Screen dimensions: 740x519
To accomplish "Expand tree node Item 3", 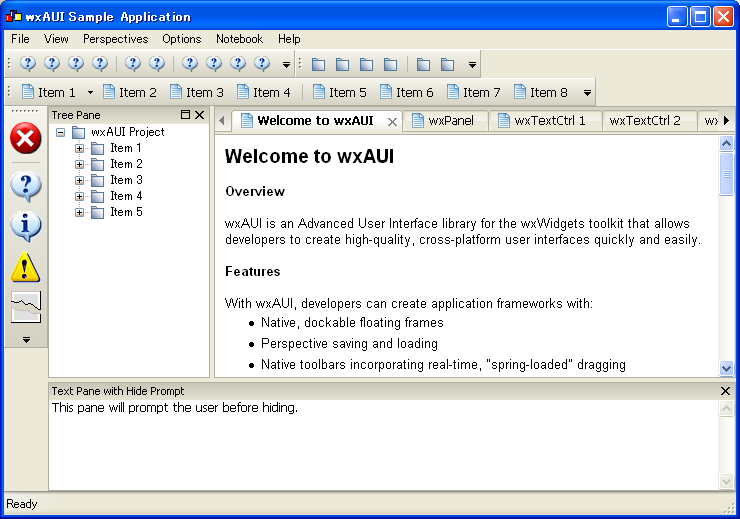I will [x=79, y=180].
